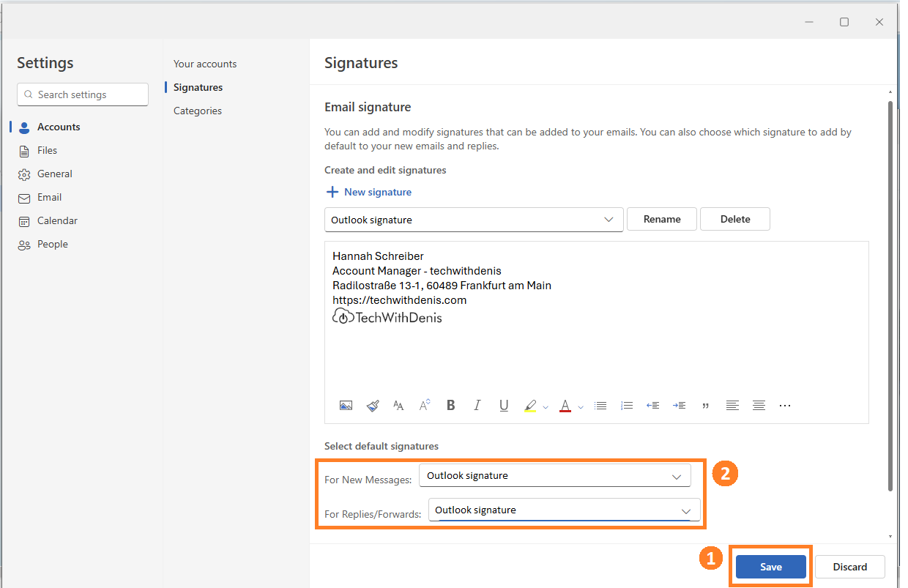Open more formatting options ellipsis
The height and width of the screenshot is (588, 908).
(x=785, y=405)
